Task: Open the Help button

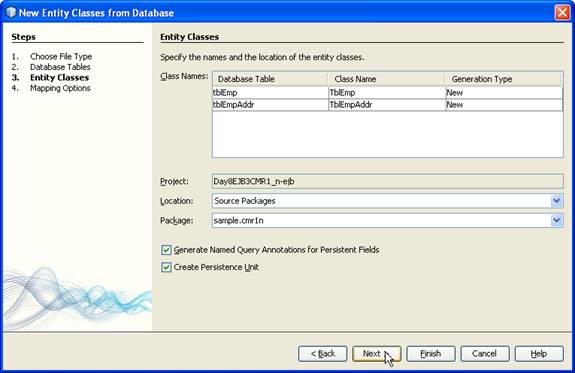Action: [539, 354]
